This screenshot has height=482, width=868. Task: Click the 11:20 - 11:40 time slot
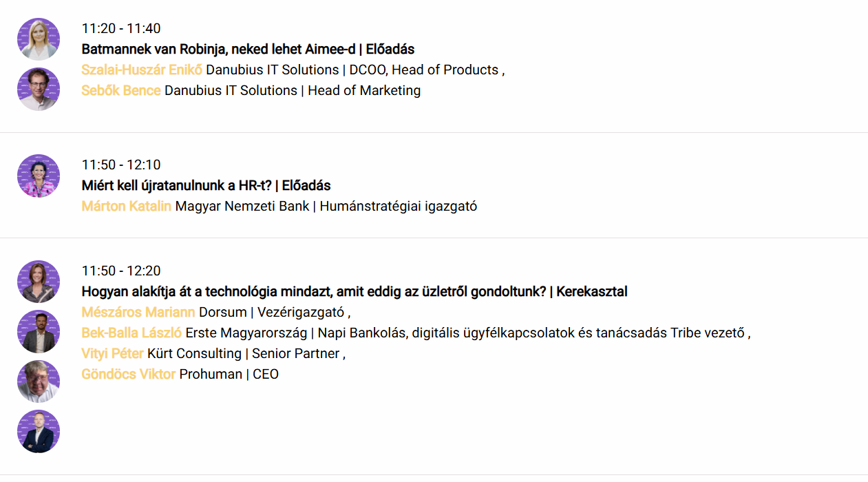click(121, 29)
